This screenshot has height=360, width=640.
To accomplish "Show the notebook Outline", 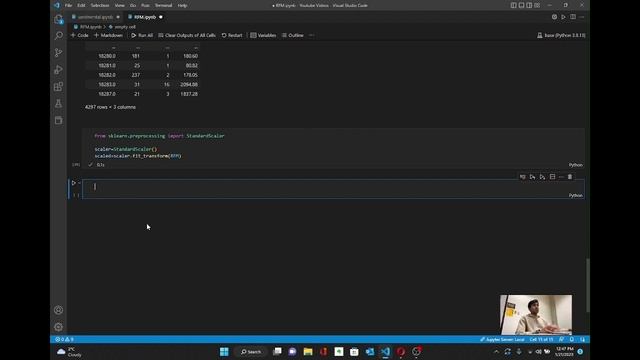I will click(293, 36).
